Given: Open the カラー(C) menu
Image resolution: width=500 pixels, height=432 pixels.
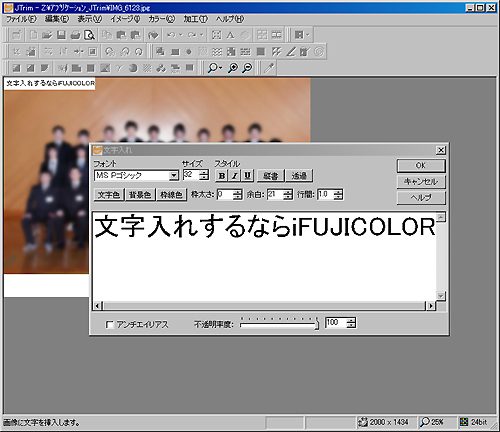Looking at the screenshot, I should [x=162, y=19].
